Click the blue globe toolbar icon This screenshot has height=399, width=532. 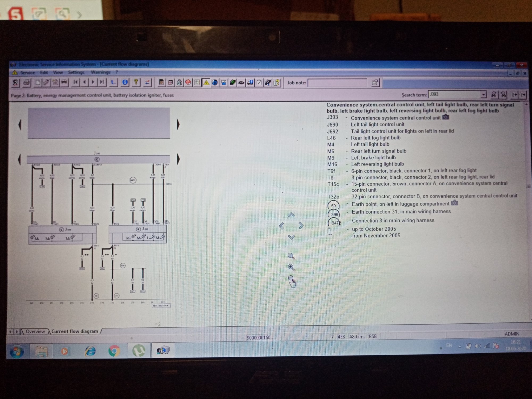[x=215, y=83]
